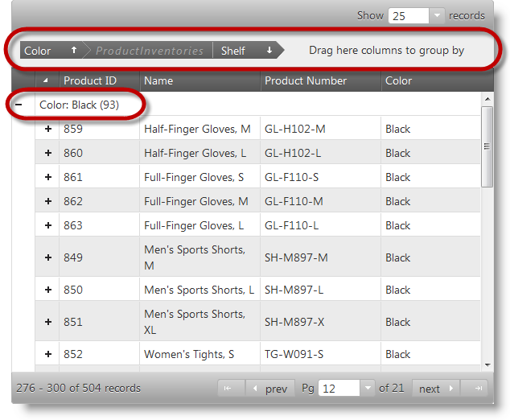This screenshot has height=420, width=510.
Task: Click the prev page button
Action: coord(269,389)
